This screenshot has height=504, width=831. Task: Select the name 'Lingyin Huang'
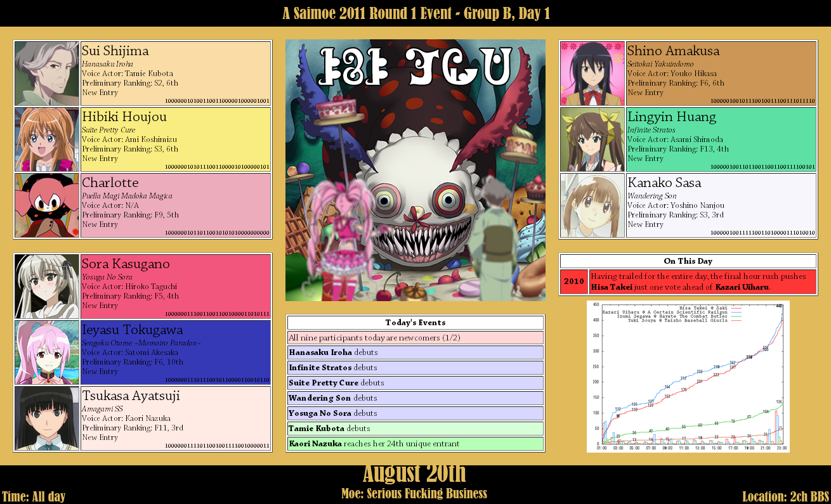672,117
